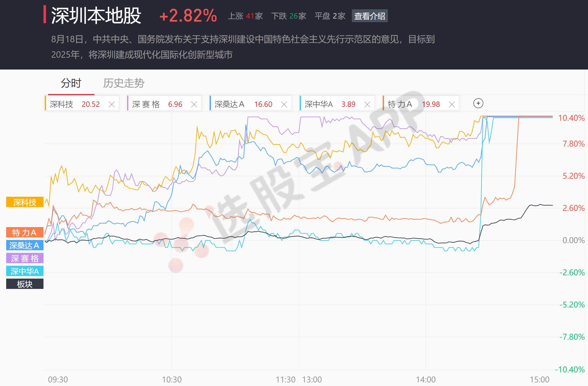Toggle the 板块 line via its legend
This screenshot has height=386, width=588.
pos(24,284)
